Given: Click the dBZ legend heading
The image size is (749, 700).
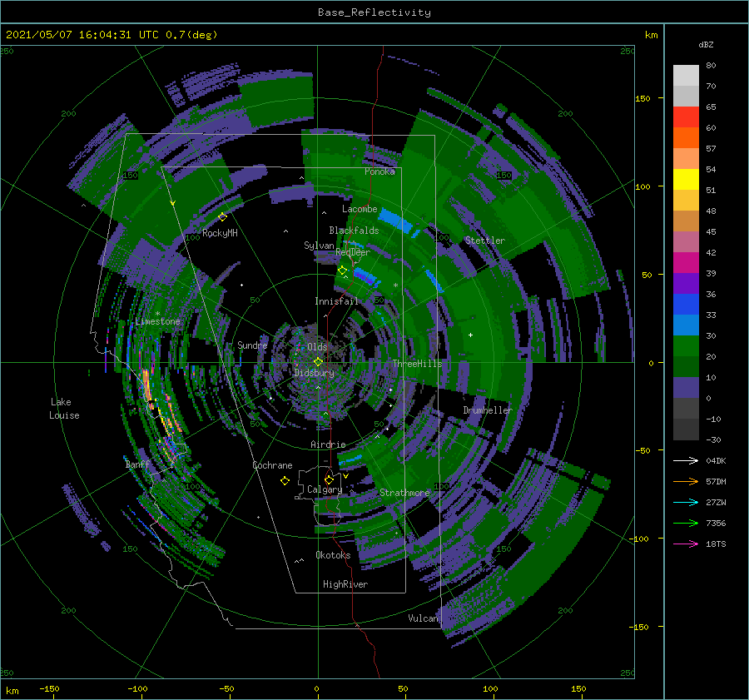Looking at the screenshot, I should (706, 44).
